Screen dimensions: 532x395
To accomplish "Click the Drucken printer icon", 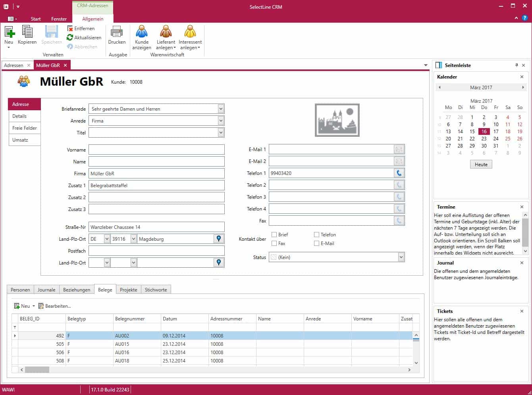I will point(117,32).
